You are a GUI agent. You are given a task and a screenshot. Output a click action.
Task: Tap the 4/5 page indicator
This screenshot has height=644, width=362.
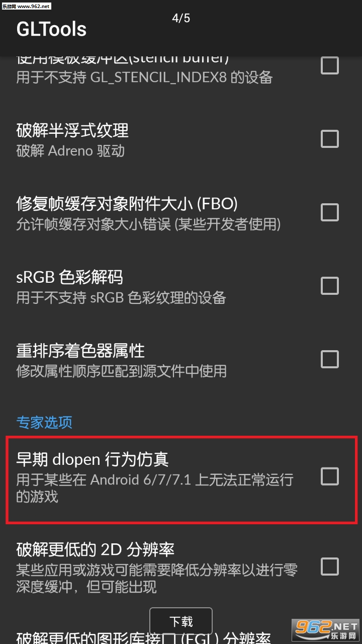click(181, 19)
